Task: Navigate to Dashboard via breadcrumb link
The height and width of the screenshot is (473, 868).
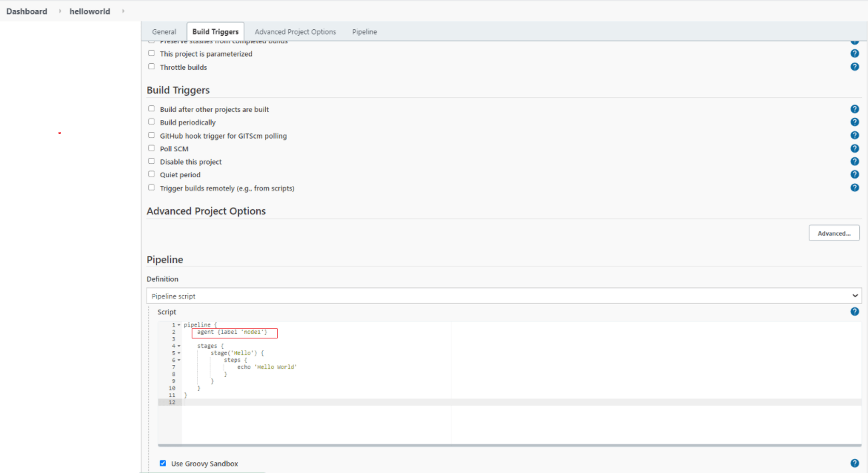Action: pyautogui.click(x=27, y=11)
